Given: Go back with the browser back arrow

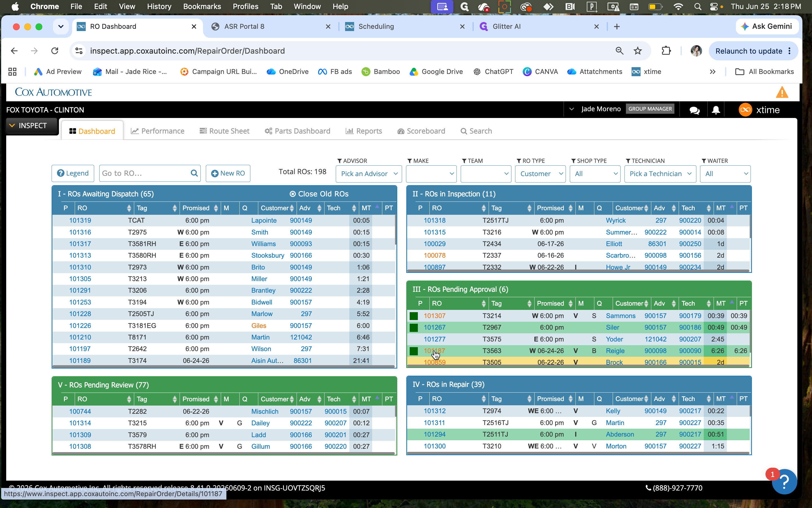Looking at the screenshot, I should tap(14, 51).
